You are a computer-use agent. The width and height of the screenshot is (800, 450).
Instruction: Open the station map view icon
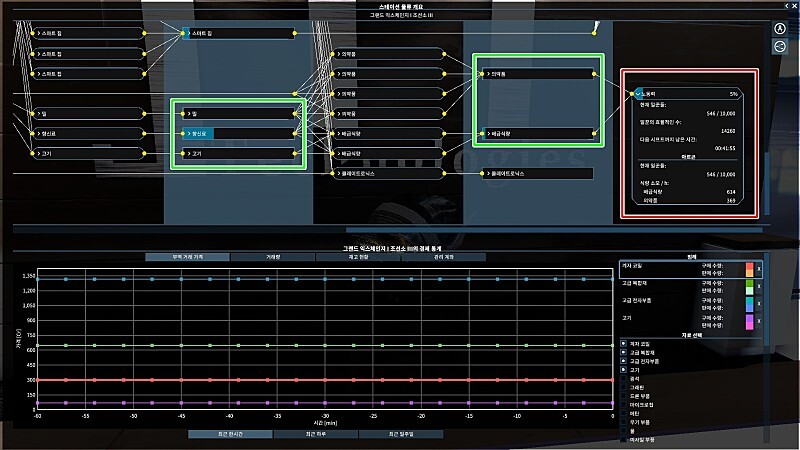[780, 29]
